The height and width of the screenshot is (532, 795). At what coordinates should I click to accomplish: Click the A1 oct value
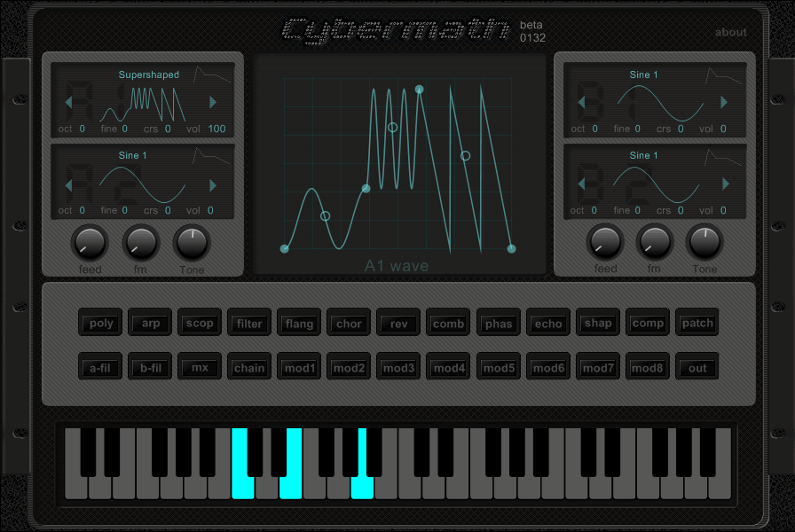83,129
